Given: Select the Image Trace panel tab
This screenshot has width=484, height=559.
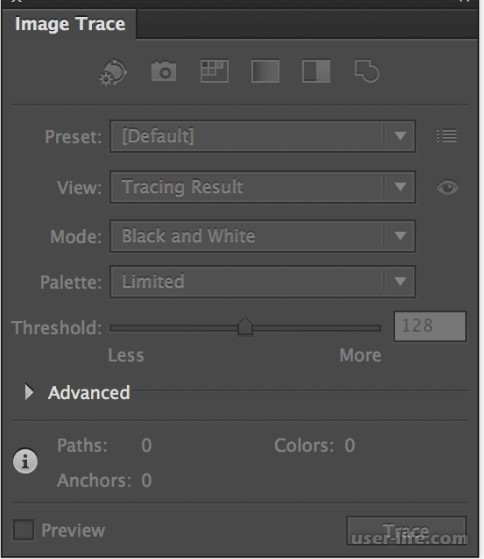Looking at the screenshot, I should point(69,24).
